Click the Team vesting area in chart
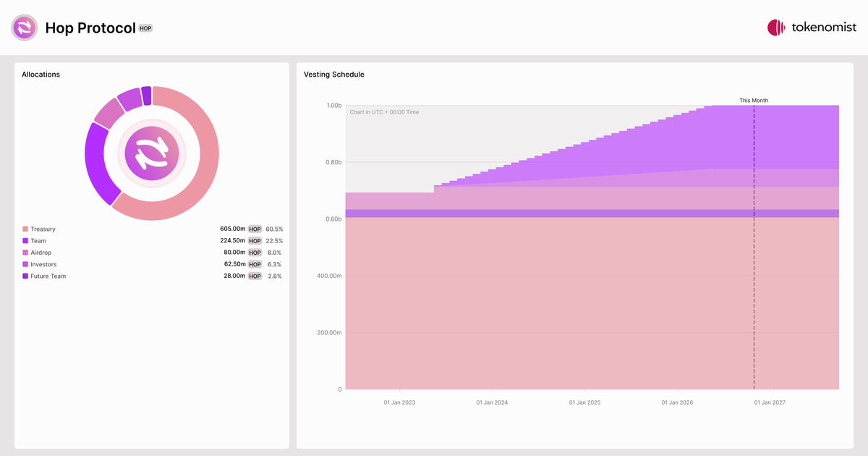Image resolution: width=868 pixels, height=456 pixels. pos(723,138)
